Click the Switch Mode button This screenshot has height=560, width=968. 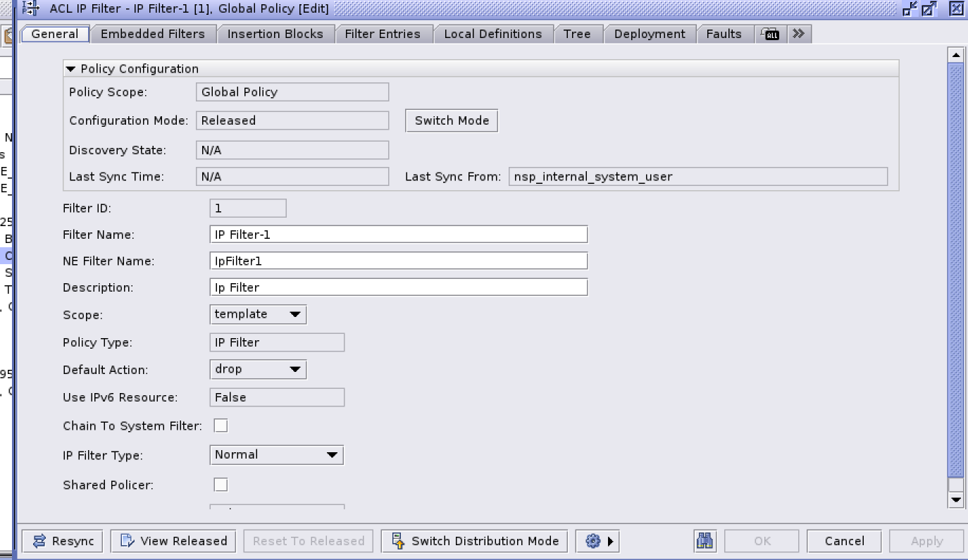point(452,120)
